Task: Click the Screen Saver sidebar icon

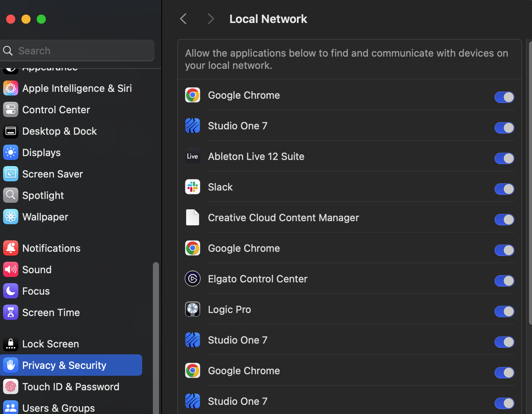Action: [x=11, y=174]
